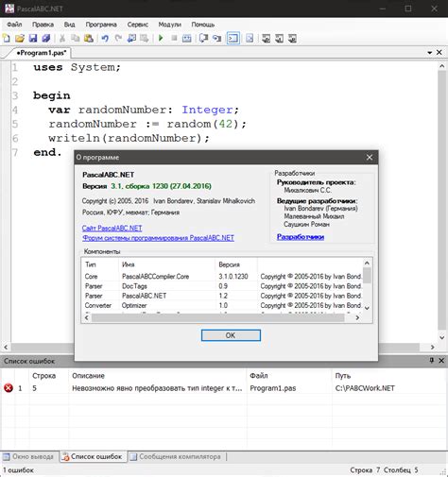Select the error row for Program1.pas

coord(224,388)
